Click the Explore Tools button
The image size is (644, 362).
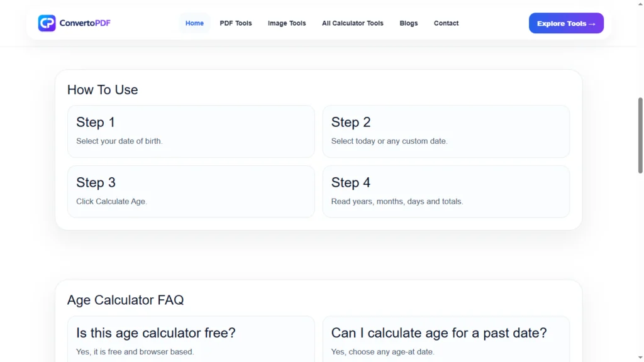(566, 23)
